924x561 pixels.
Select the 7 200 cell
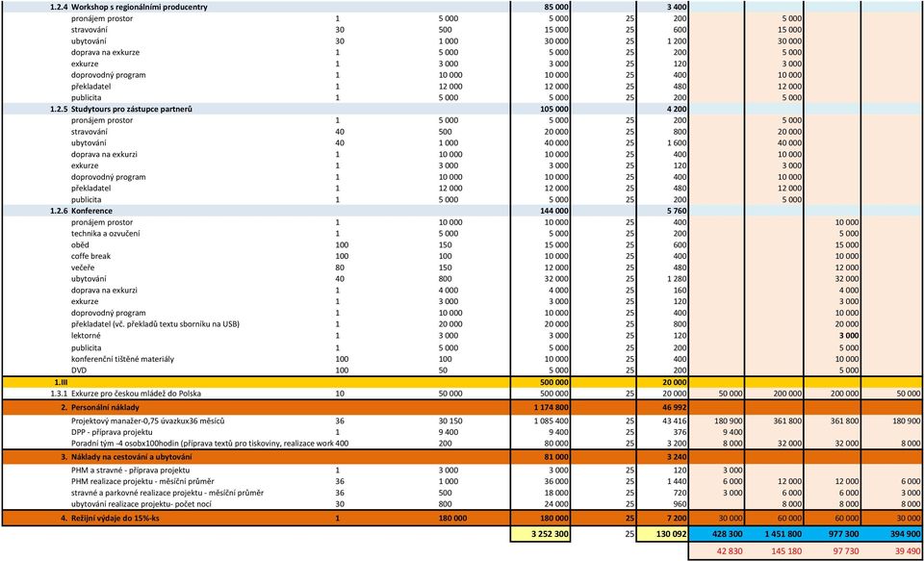675,519
